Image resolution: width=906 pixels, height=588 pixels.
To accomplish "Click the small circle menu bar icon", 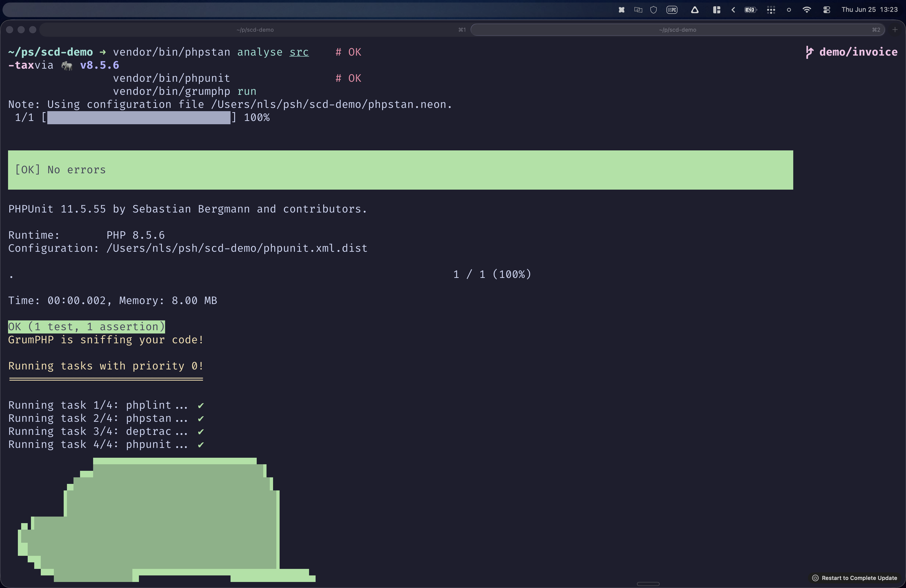I will pyautogui.click(x=789, y=10).
